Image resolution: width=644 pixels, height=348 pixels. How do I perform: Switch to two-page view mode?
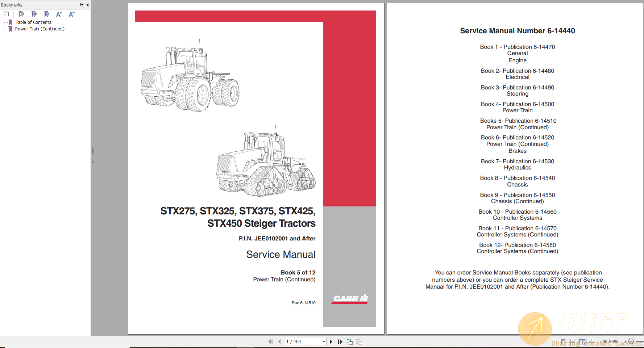(x=583, y=341)
